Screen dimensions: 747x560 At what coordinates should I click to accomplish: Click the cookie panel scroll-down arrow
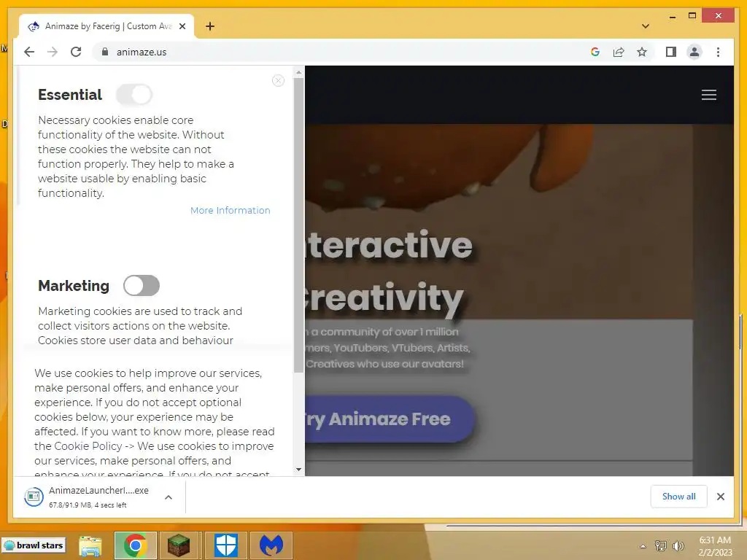point(298,469)
